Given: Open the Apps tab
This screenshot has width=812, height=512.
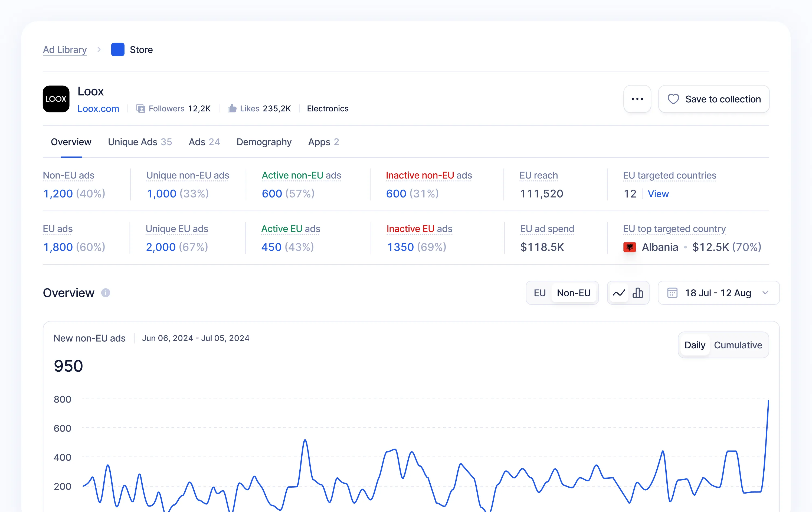Looking at the screenshot, I should (323, 142).
